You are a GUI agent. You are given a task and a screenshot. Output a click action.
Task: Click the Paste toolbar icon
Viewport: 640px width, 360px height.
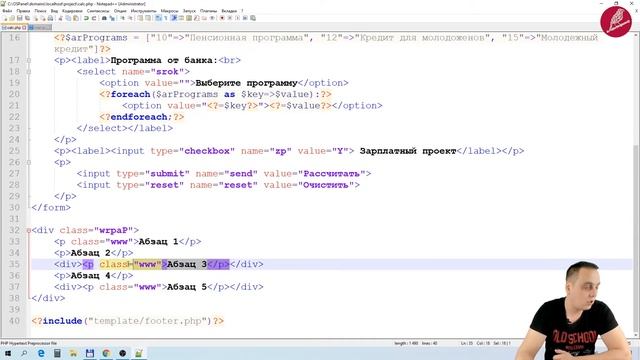pyautogui.click(x=76, y=18)
